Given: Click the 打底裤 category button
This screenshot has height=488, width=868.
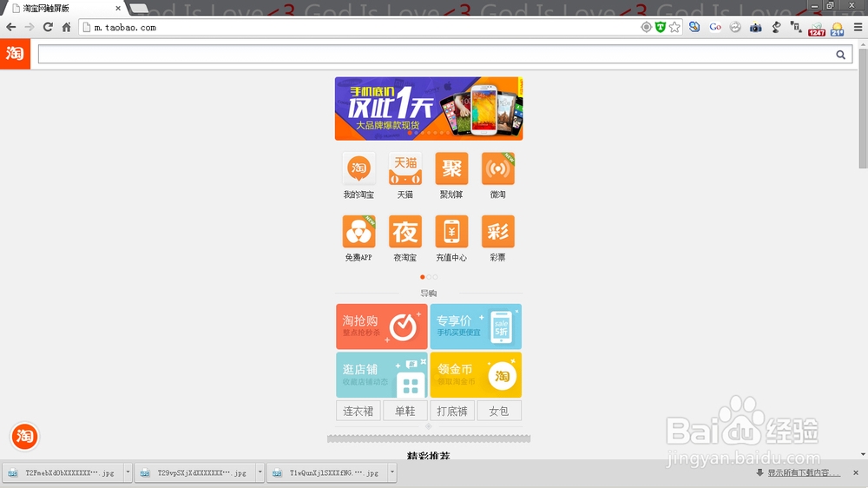Looking at the screenshot, I should [452, 411].
